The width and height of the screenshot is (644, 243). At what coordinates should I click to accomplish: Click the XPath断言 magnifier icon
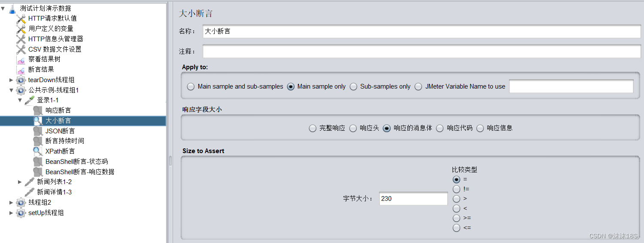click(38, 151)
